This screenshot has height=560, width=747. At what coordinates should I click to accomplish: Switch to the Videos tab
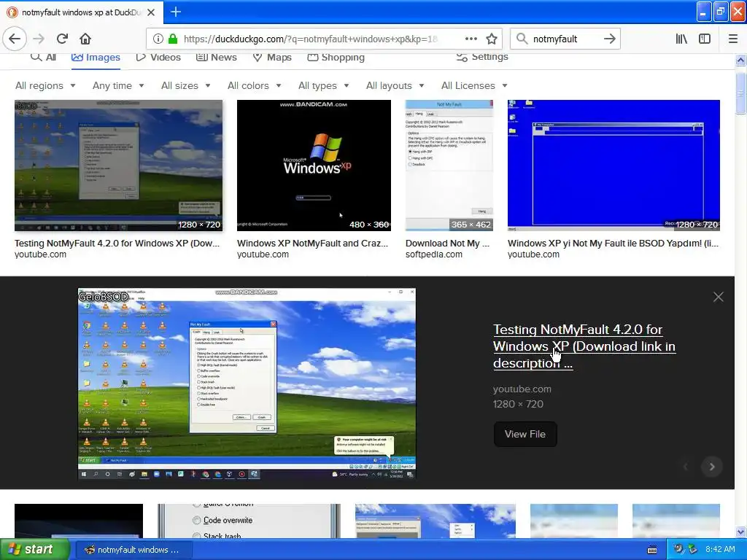[158, 57]
